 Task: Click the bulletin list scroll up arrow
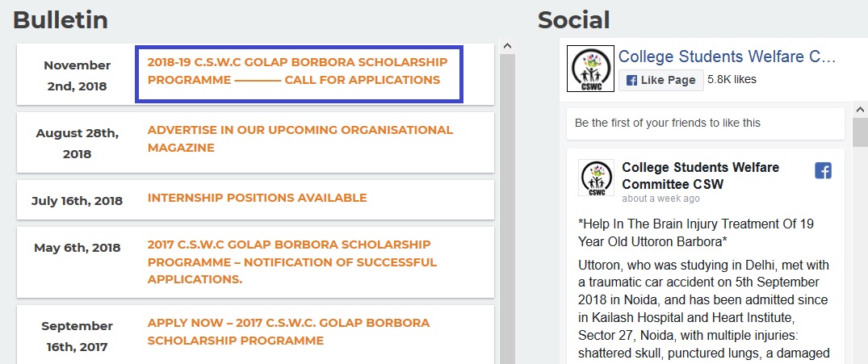pyautogui.click(x=508, y=46)
